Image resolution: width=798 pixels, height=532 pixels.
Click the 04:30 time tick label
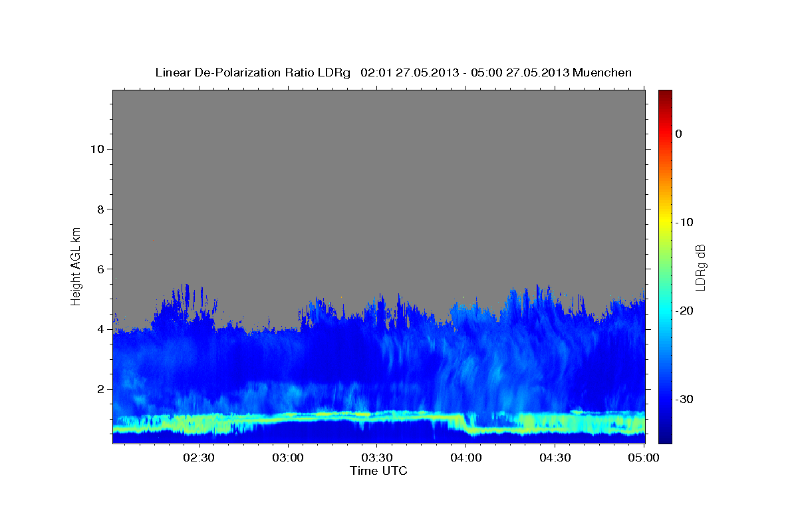pyautogui.click(x=555, y=458)
